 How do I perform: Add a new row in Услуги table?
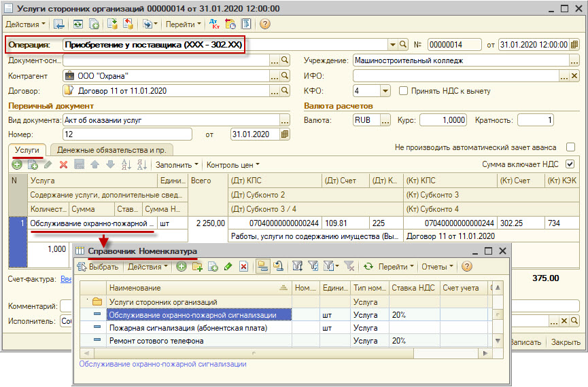pyautogui.click(x=18, y=165)
